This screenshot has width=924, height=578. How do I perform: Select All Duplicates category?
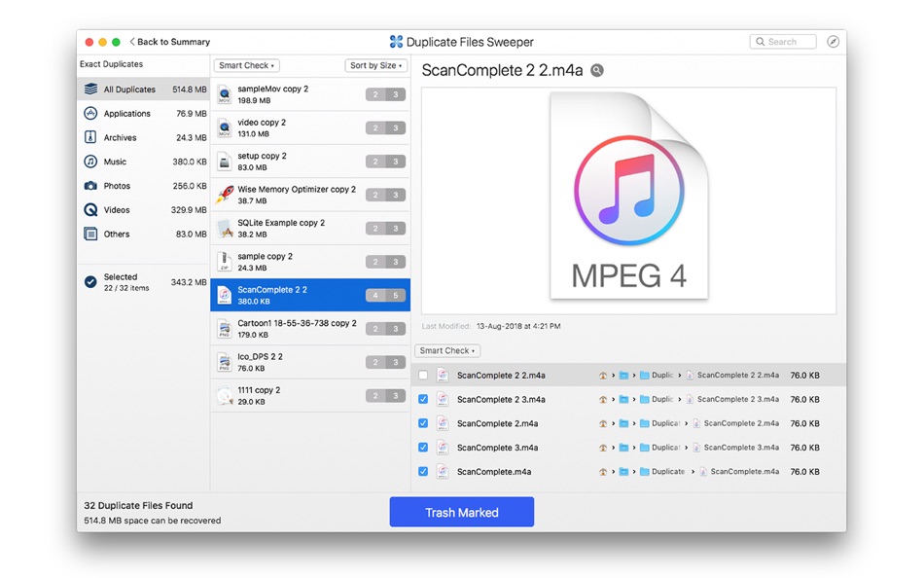[144, 90]
